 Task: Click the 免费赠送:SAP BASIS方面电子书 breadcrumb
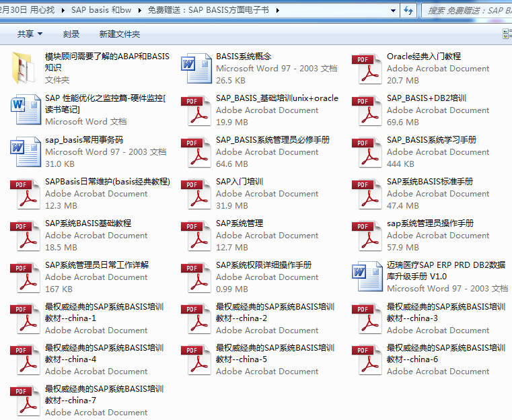coord(209,10)
